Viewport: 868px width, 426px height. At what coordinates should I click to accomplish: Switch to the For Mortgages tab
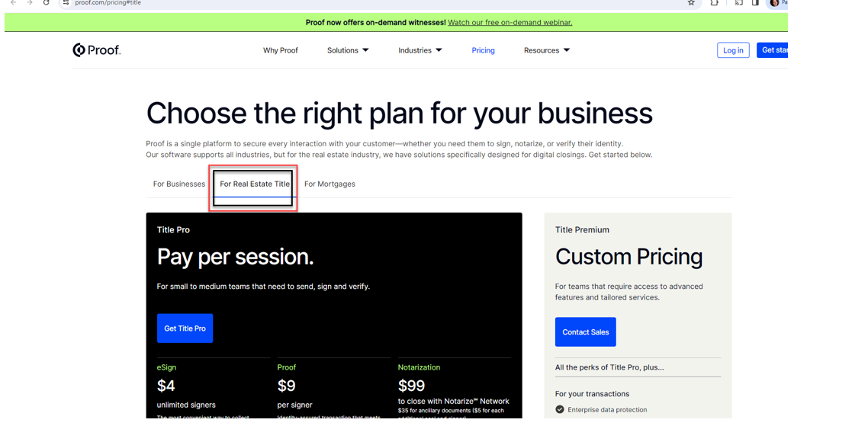point(330,184)
